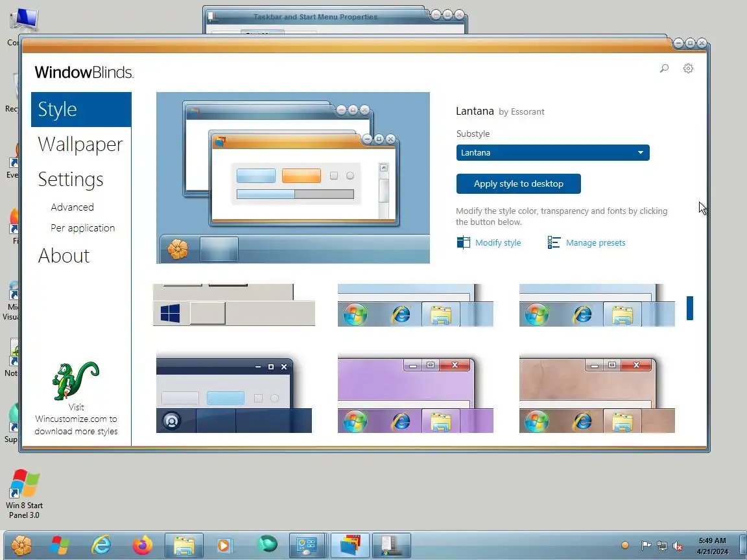The width and height of the screenshot is (747, 560).
Task: Click the WindowBlinds logo text
Action: pyautogui.click(x=84, y=73)
